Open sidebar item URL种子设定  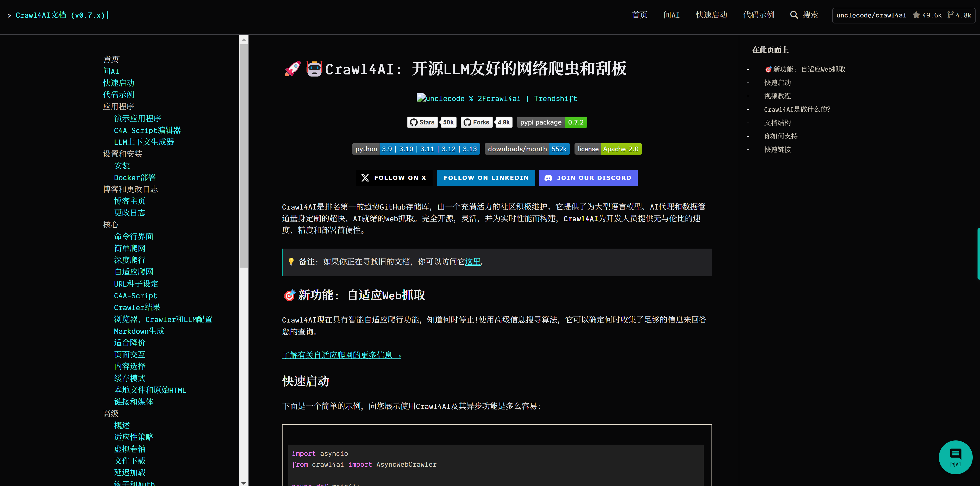(x=136, y=284)
